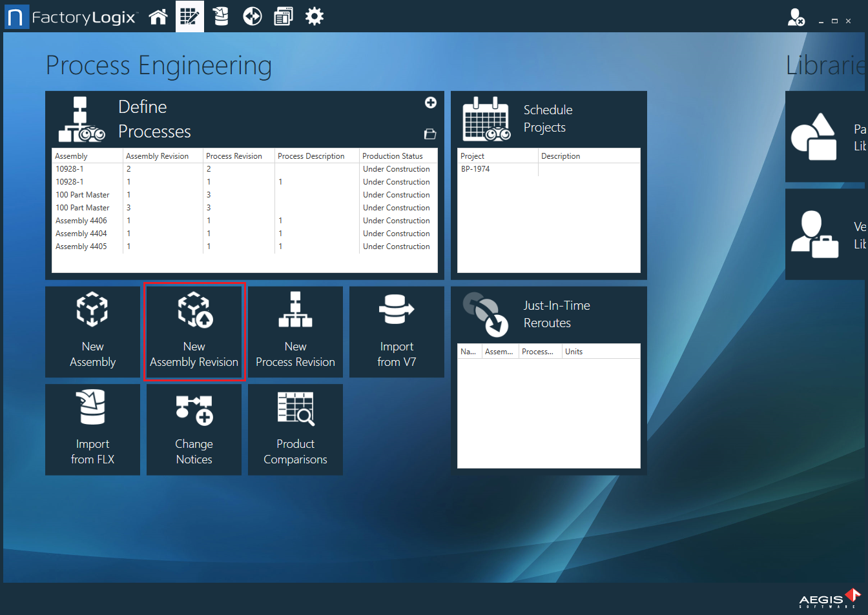Screen dimensions: 868x615
Task: Open Change Notices
Action: [194, 429]
